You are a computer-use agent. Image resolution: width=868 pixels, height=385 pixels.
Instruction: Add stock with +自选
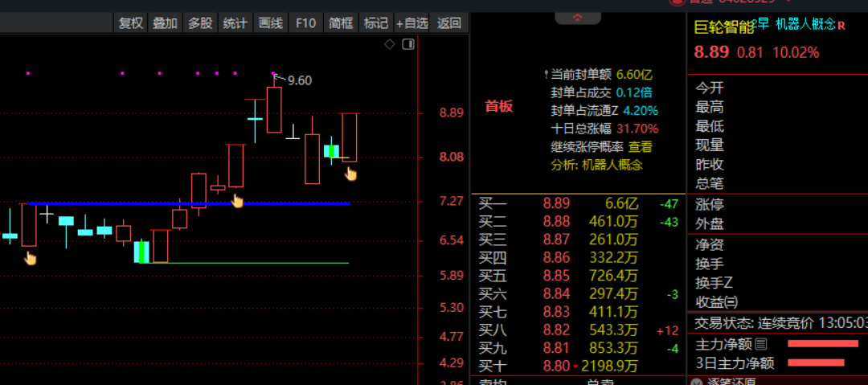click(411, 23)
